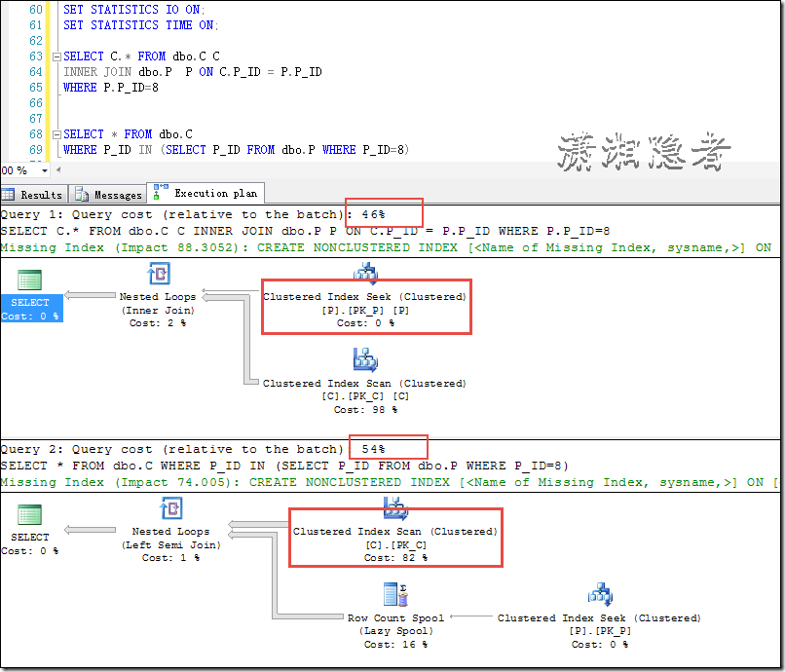Open the Messages tab
The width and height of the screenshot is (785, 672).
[109, 195]
